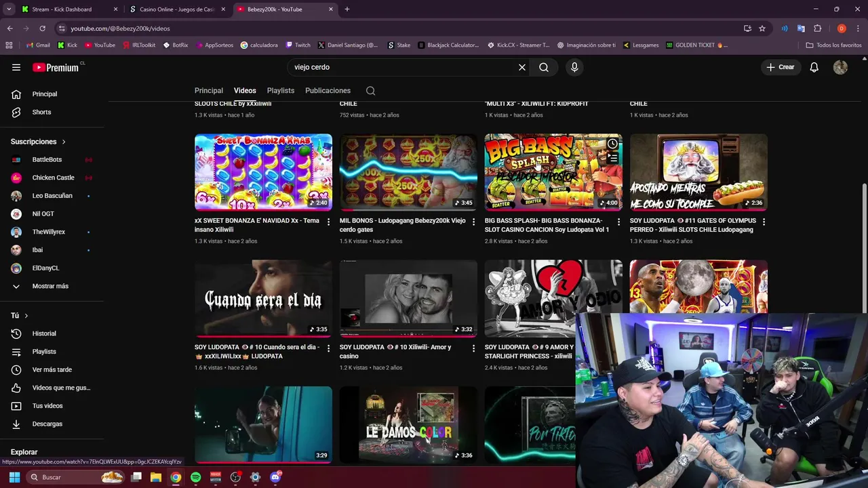This screenshot has height=488, width=868.
Task: Open Historial in sidebar
Action: point(44,333)
